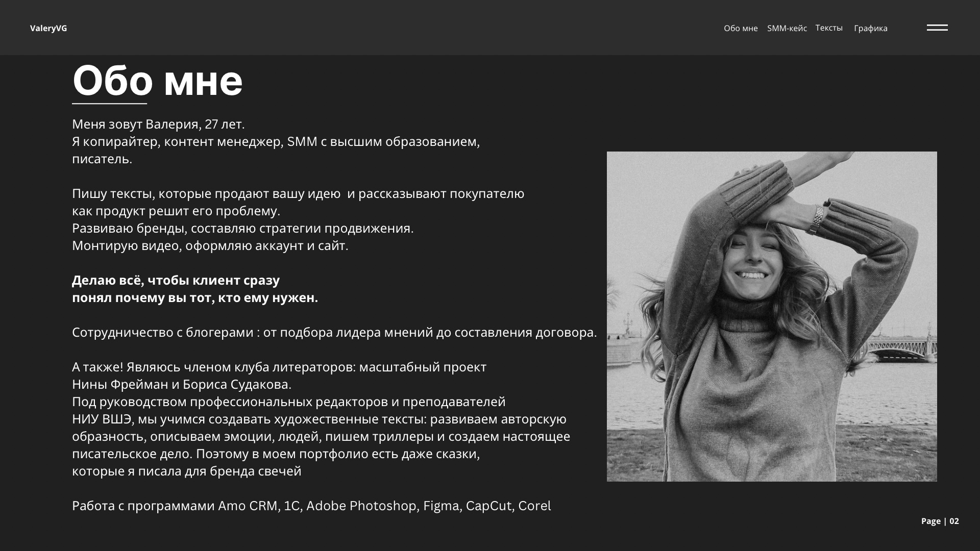
Task: Click the Page | 02 indicator
Action: 940,521
